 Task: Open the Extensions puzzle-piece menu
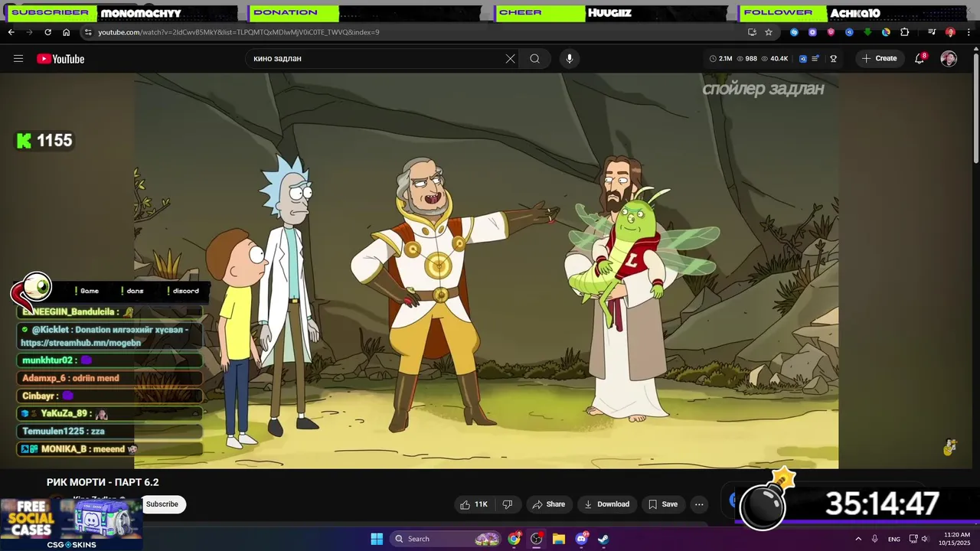click(x=905, y=32)
